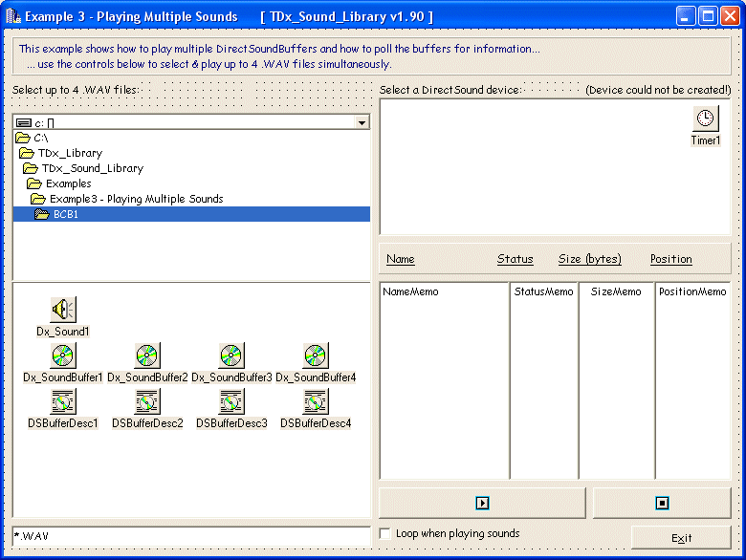Click the 'Select a DirectSound device' label
The width and height of the screenshot is (746, 560).
tap(450, 90)
